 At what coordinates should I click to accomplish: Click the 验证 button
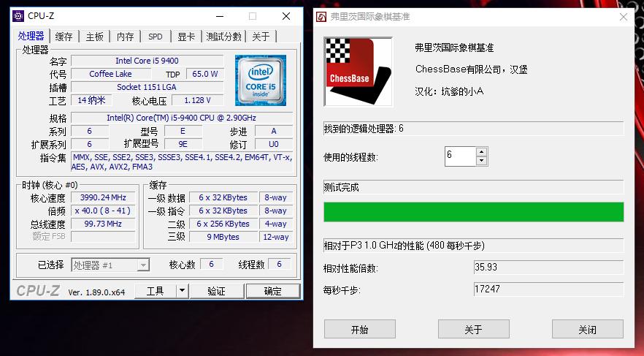(216, 291)
